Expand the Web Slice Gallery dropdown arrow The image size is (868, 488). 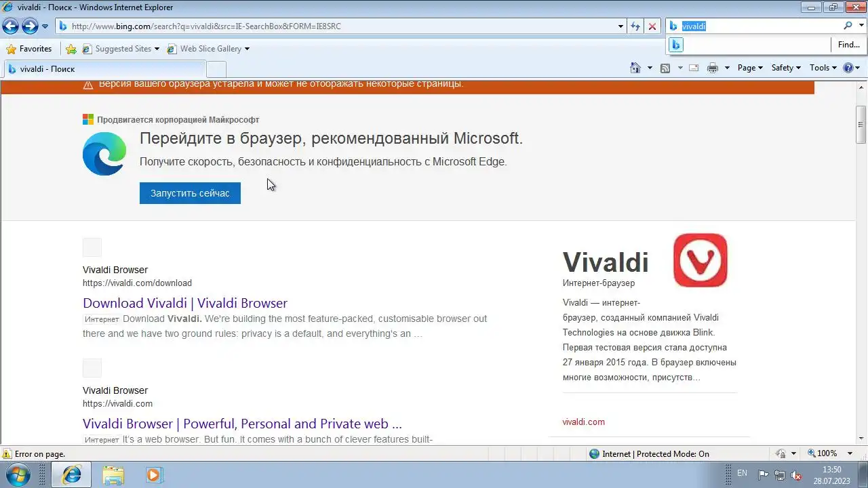(247, 49)
